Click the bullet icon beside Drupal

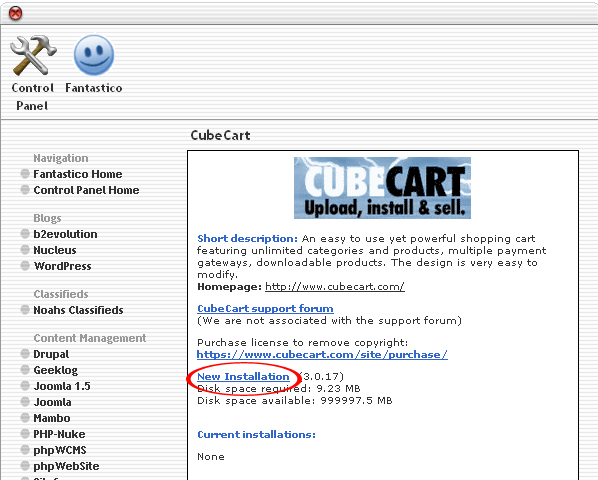pos(25,354)
